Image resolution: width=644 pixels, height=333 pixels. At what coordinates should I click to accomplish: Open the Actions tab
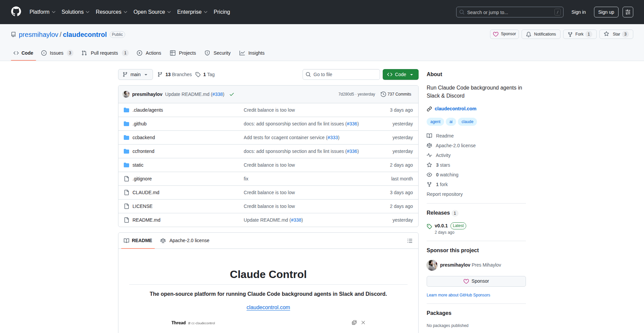[x=149, y=53]
